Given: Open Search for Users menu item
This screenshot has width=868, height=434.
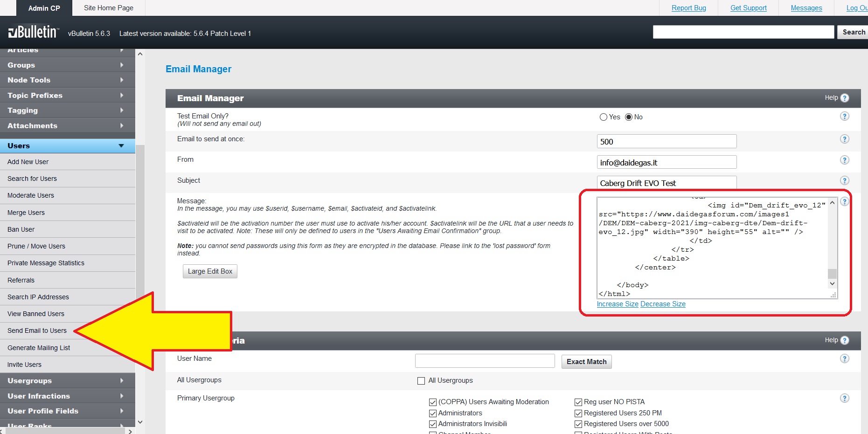Looking at the screenshot, I should [68, 179].
